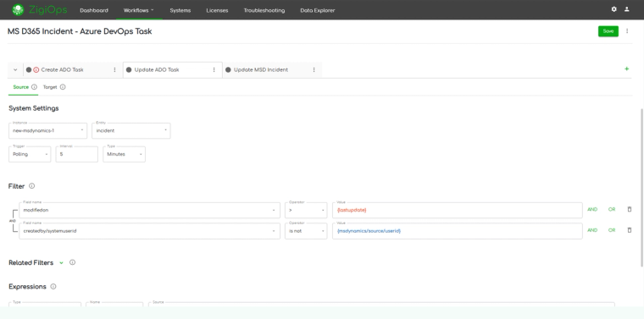The width and height of the screenshot is (644, 319).
Task: Click AND on the createdby/systemuserid row
Action: (592, 230)
